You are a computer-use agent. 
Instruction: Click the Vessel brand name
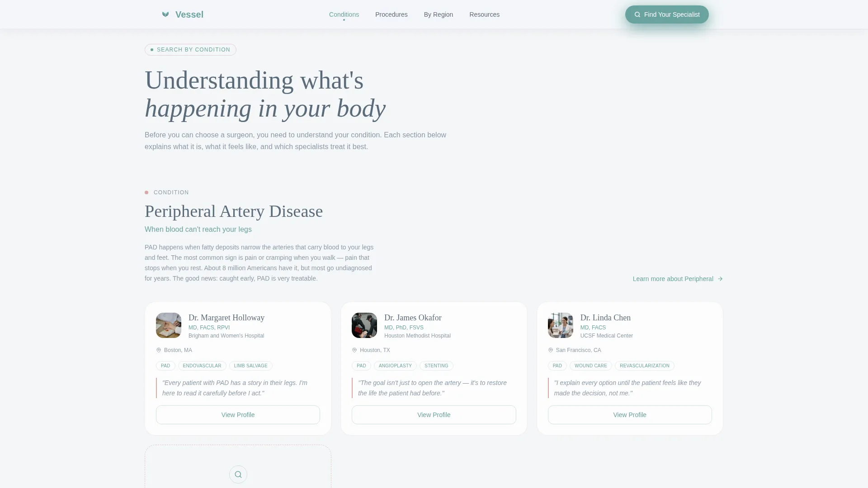tap(189, 14)
